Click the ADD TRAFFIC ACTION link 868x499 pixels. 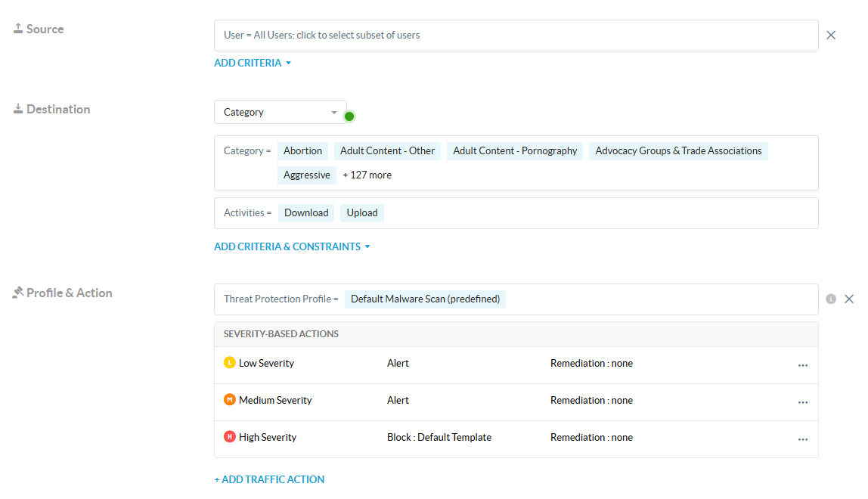(269, 479)
